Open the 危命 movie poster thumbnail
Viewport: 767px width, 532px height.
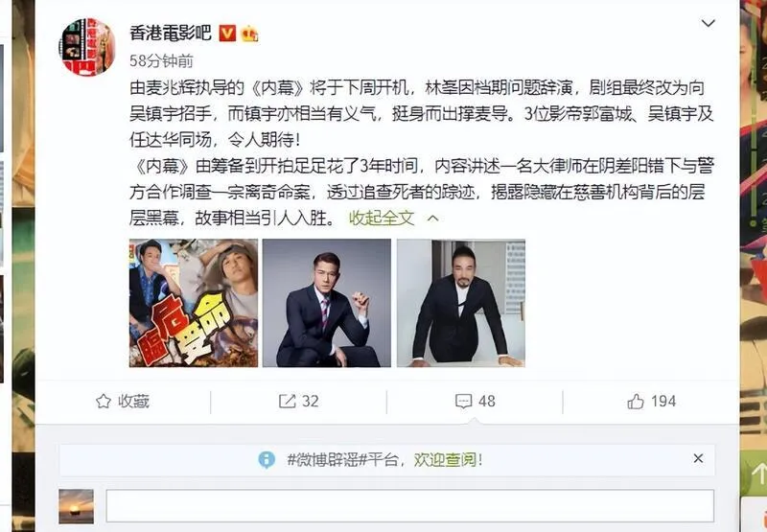194,303
